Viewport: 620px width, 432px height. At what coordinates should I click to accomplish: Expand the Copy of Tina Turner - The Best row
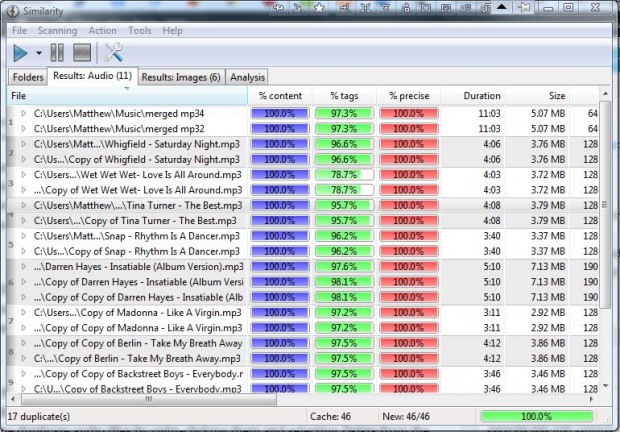(x=23, y=221)
